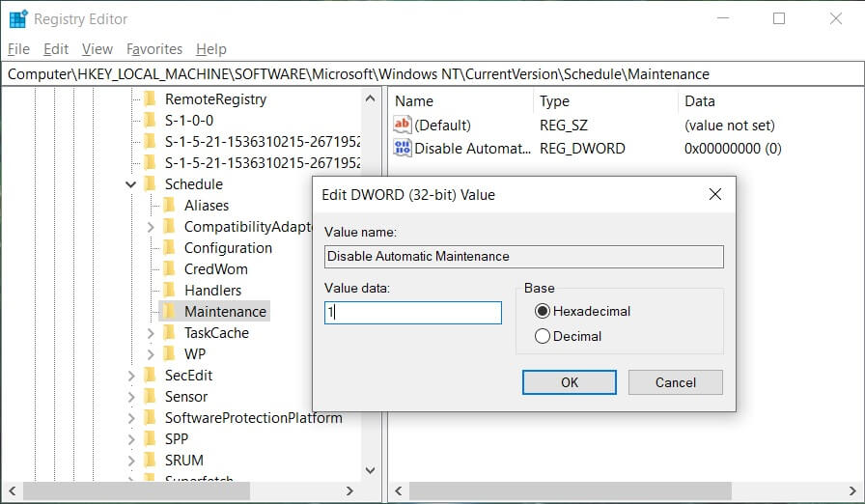Expand the TaskCache key
The width and height of the screenshot is (865, 504).
coord(151,332)
